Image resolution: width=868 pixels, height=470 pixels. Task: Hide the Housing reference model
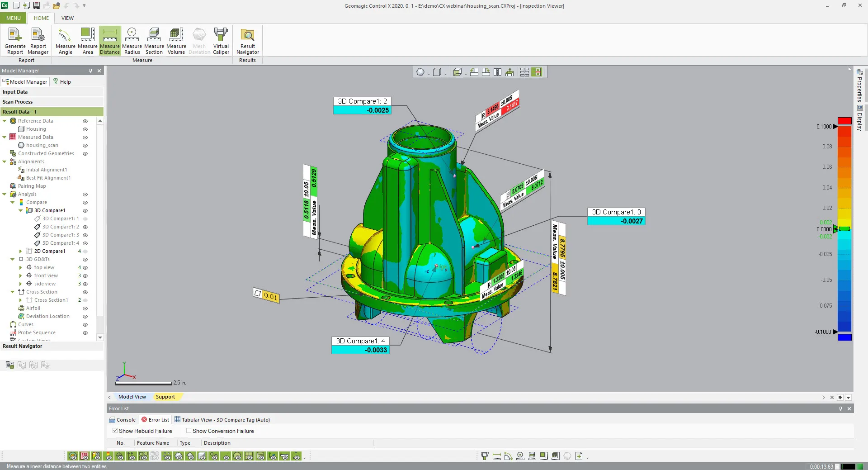[85, 129]
